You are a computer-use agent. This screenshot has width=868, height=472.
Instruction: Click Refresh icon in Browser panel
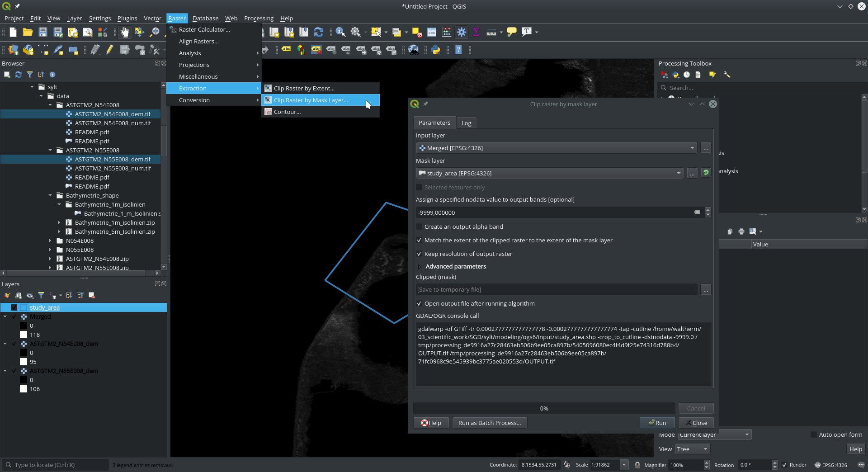pos(19,75)
